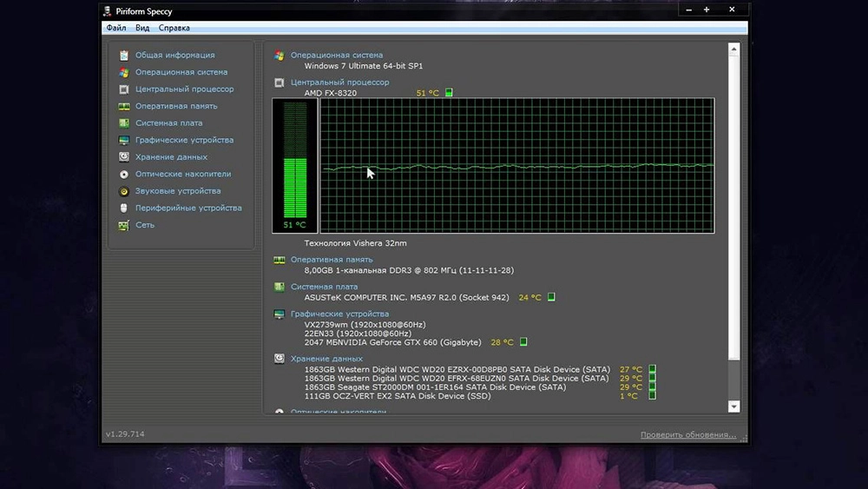868x489 pixels.
Task: Open the Операционная система sidebar icon
Action: (x=124, y=72)
